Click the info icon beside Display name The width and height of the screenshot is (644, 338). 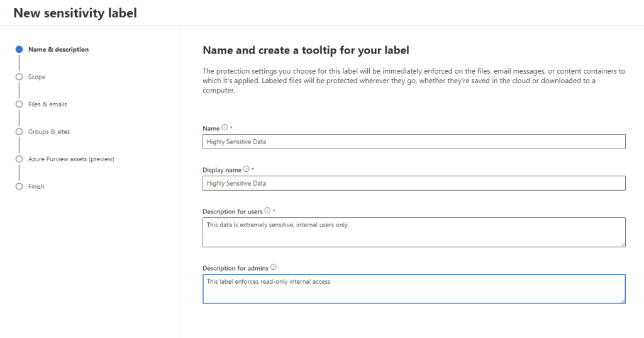247,169
